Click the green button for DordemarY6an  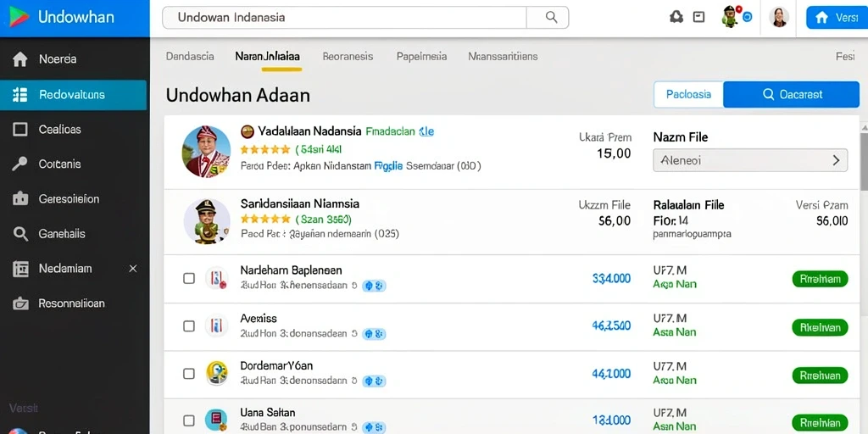point(820,376)
